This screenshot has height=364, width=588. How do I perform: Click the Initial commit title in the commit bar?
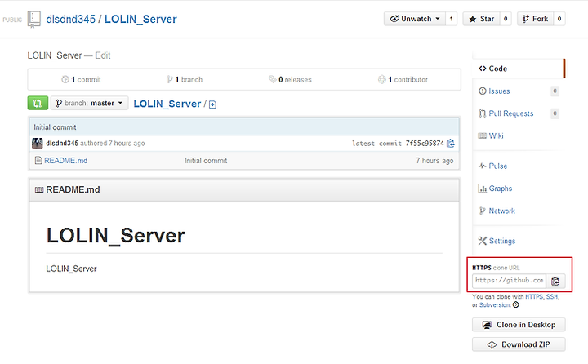pyautogui.click(x=55, y=127)
